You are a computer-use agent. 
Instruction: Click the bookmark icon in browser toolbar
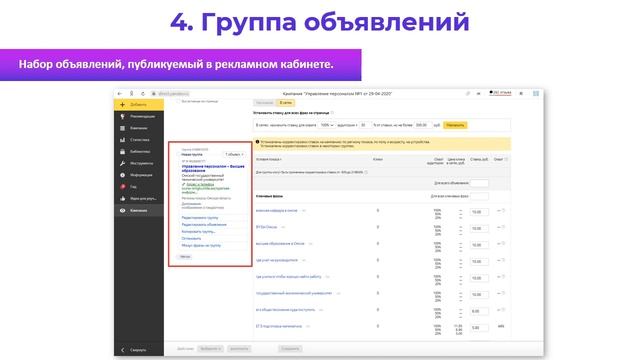click(478, 93)
